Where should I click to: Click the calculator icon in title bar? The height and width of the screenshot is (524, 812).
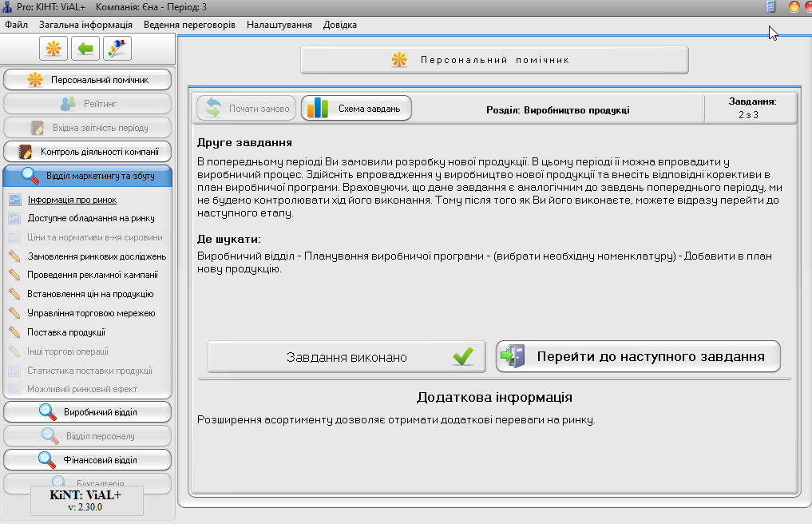tap(770, 6)
